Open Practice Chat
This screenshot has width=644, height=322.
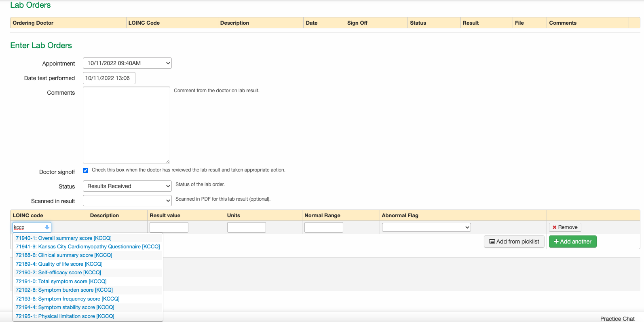pos(617,319)
